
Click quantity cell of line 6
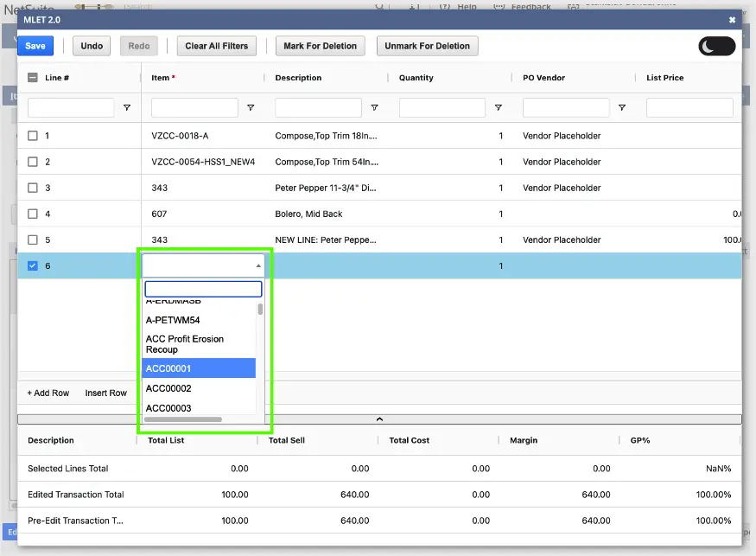[449, 266]
